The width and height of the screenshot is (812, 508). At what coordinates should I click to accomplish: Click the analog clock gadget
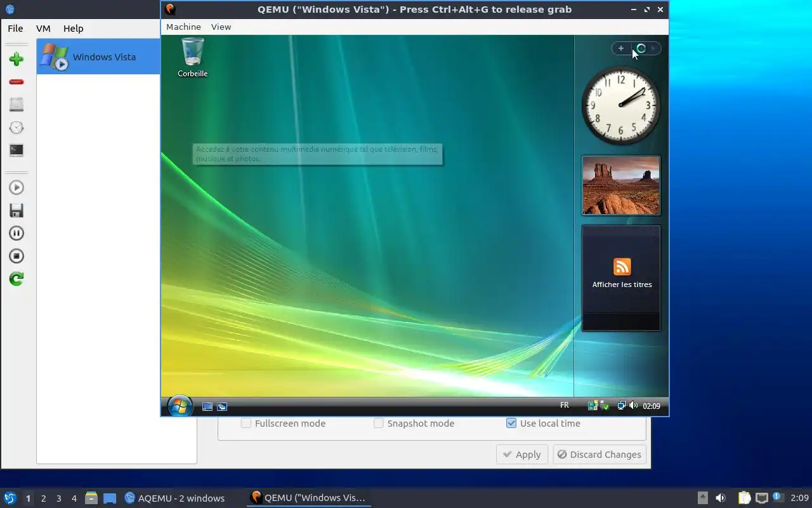621,105
